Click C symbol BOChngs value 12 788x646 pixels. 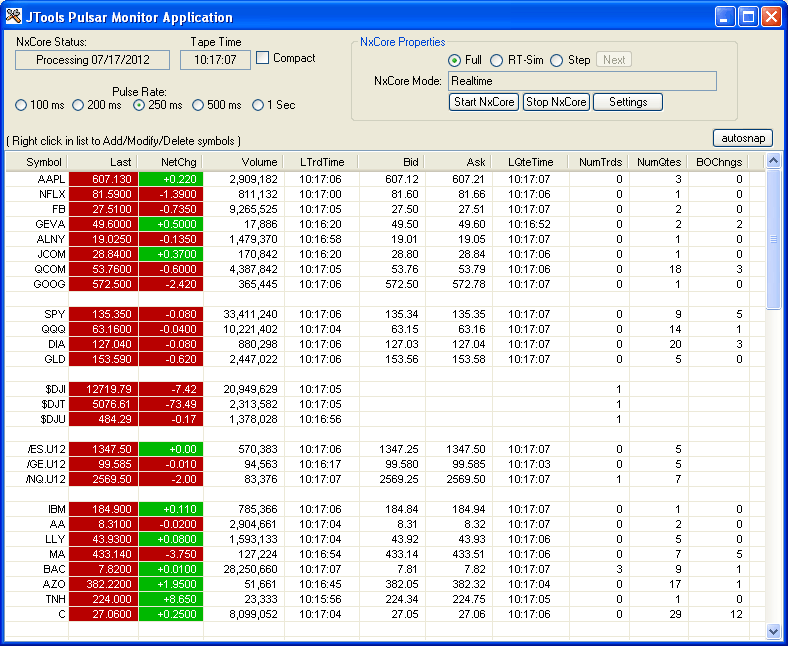[719, 614]
